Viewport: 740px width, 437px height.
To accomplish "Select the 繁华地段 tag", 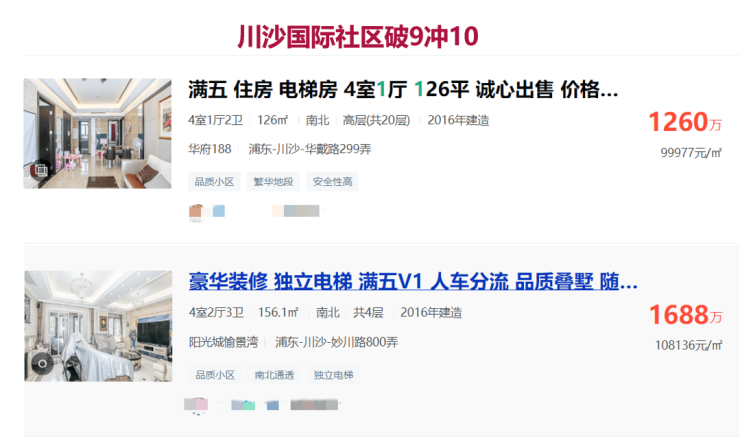I will pyautogui.click(x=274, y=182).
